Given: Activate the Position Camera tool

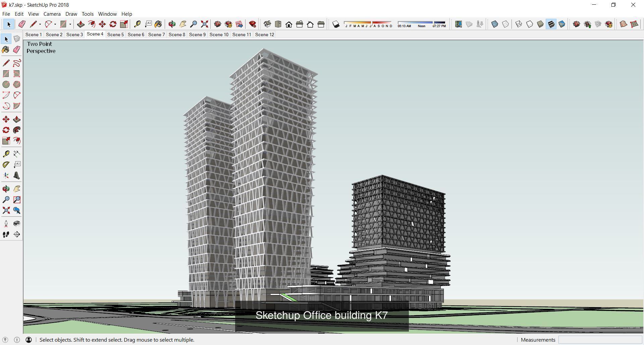Looking at the screenshot, I should tap(6, 224).
